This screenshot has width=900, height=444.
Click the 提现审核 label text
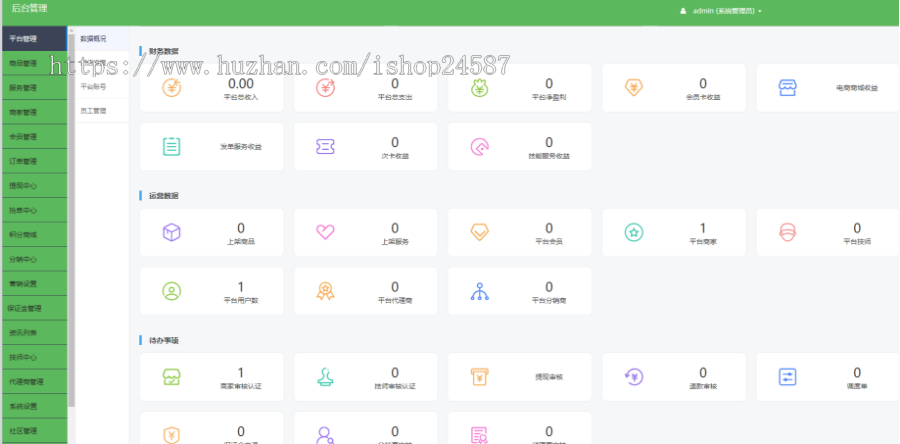click(549, 377)
